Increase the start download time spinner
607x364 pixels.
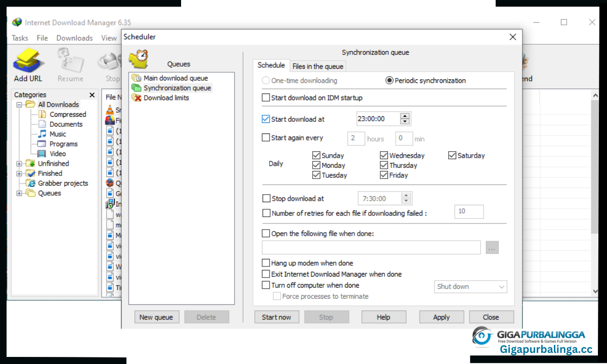(405, 116)
